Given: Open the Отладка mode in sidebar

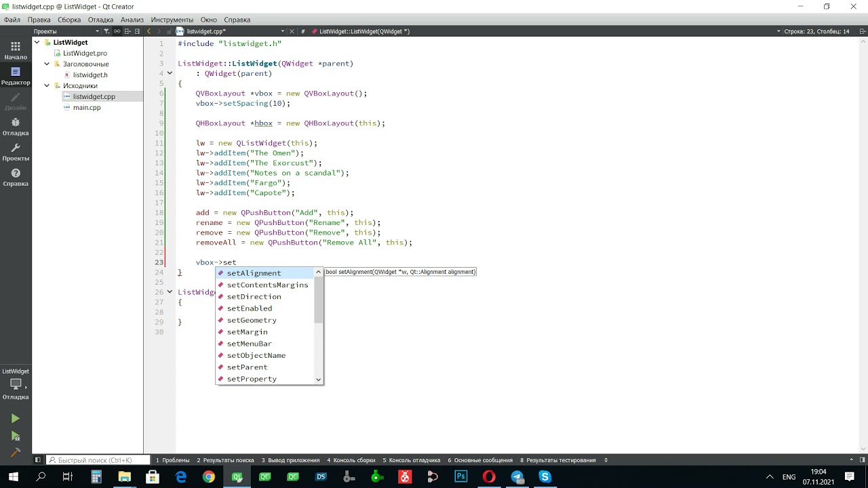Looking at the screenshot, I should [x=16, y=127].
